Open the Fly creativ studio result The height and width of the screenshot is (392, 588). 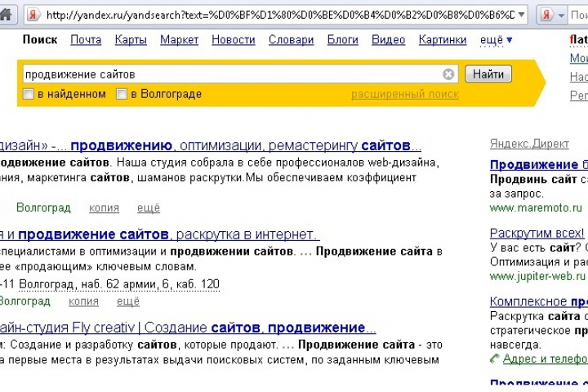[188, 327]
